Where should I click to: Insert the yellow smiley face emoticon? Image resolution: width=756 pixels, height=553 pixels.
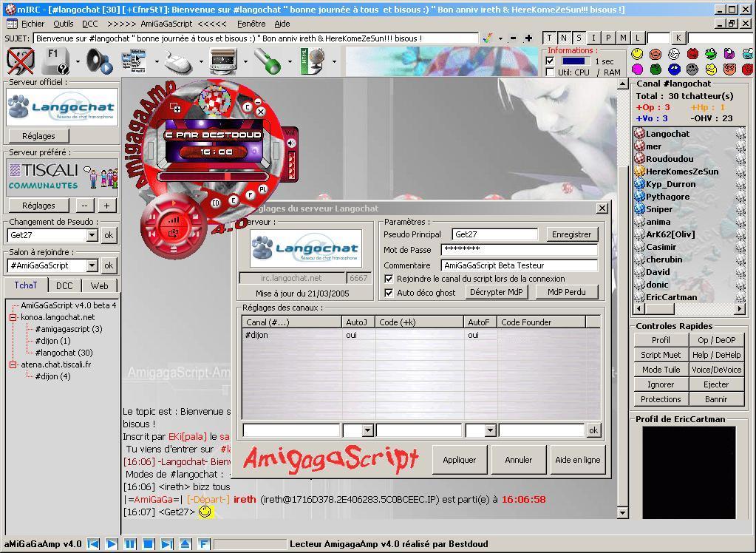[x=637, y=54]
